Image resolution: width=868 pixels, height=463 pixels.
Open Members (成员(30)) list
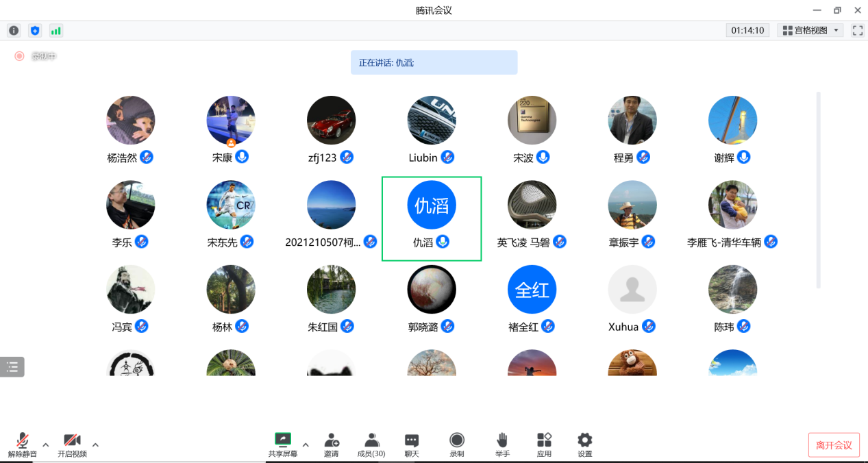[371, 445]
